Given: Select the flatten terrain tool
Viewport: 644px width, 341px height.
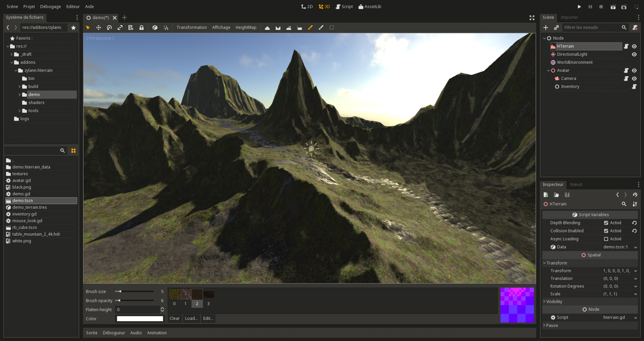Looking at the screenshot, I should point(299,28).
